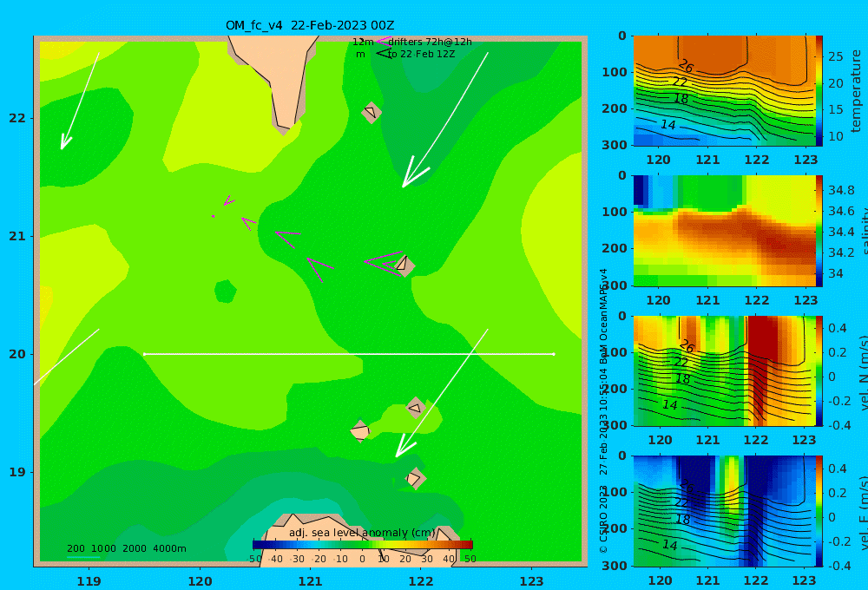The width and height of the screenshot is (868, 590).
Task: Click the temperature colorbar
Action: click(x=819, y=91)
